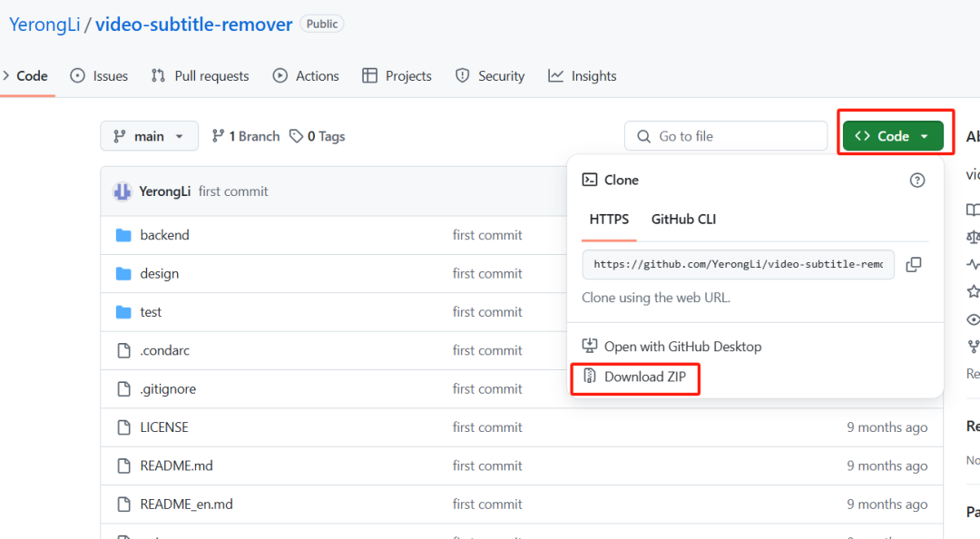
Task: Open the backend folder
Action: 164,235
